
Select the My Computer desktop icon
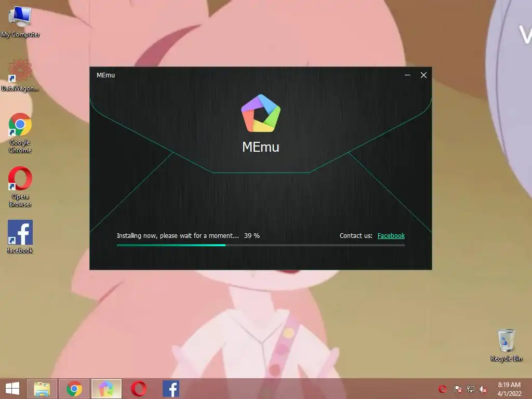click(20, 22)
